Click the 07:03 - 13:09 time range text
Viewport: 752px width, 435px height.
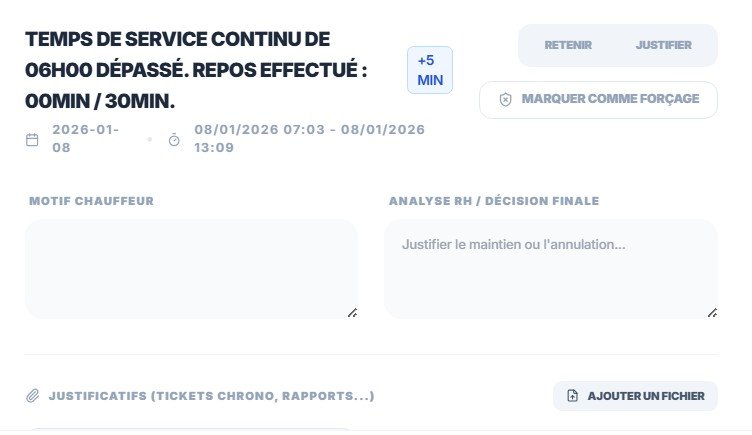(x=310, y=138)
